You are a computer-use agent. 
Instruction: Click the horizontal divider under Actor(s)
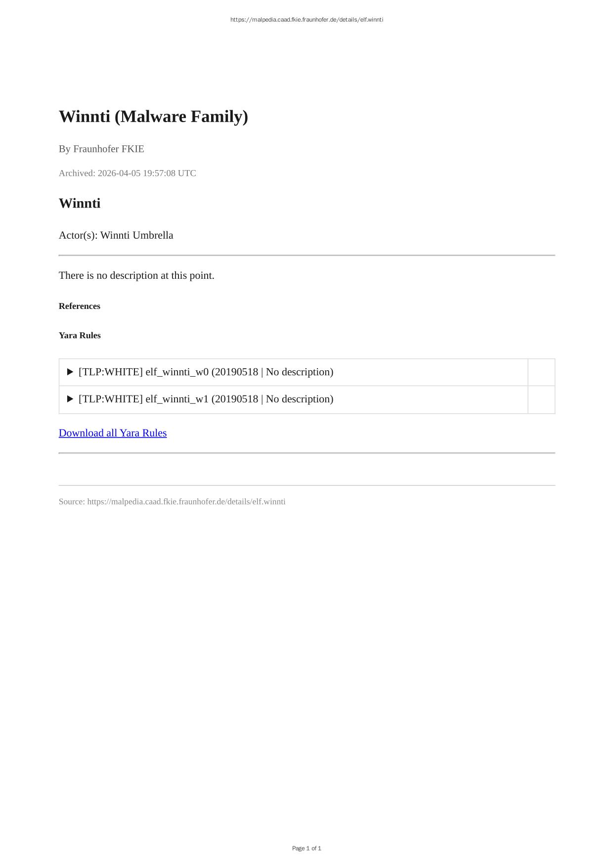[307, 256]
